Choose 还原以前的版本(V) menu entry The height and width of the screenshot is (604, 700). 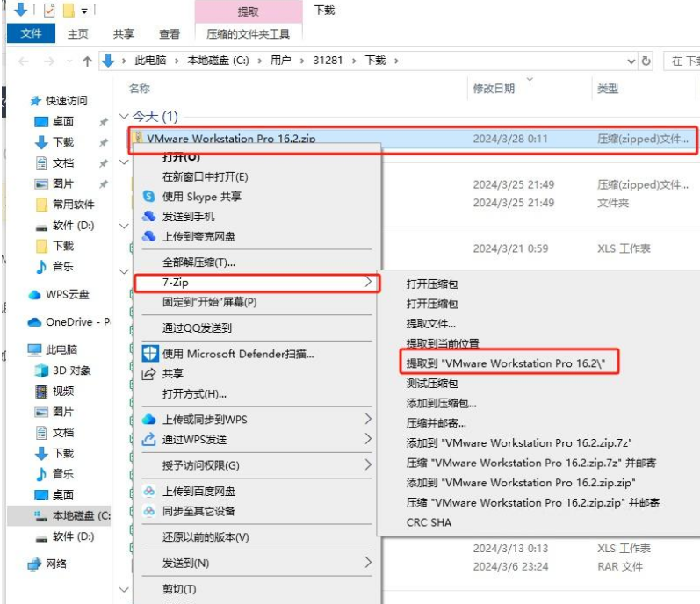(x=257, y=537)
